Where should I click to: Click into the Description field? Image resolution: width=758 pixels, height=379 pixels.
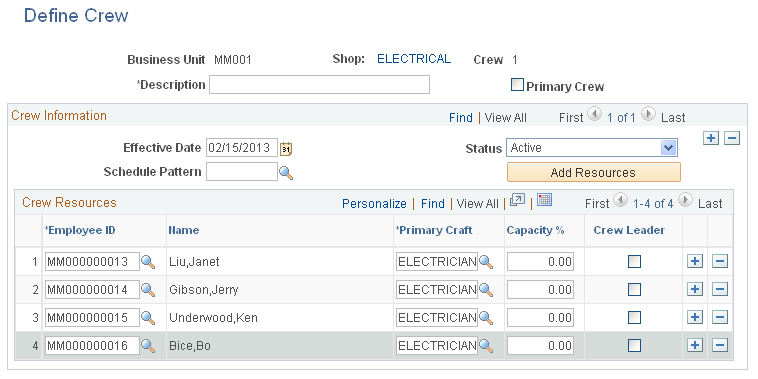(319, 85)
